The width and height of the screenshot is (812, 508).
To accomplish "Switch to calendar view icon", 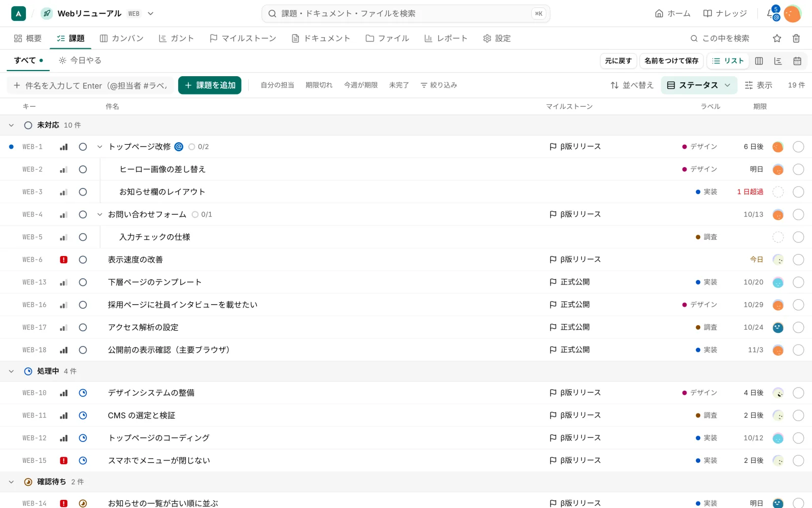I will tap(797, 61).
